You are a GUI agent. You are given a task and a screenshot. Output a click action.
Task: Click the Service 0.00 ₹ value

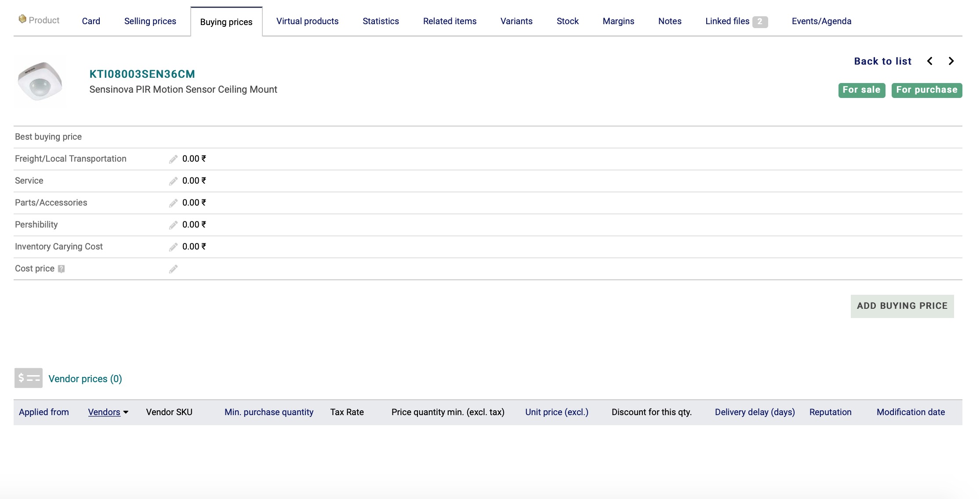click(194, 181)
